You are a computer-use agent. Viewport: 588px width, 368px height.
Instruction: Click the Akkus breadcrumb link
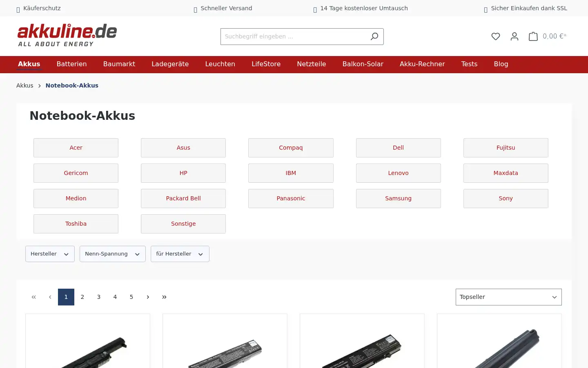click(x=25, y=85)
